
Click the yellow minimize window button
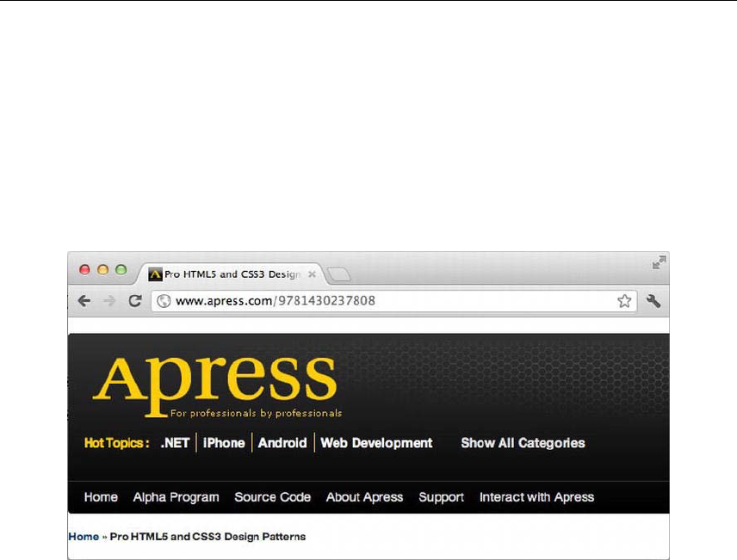(103, 269)
